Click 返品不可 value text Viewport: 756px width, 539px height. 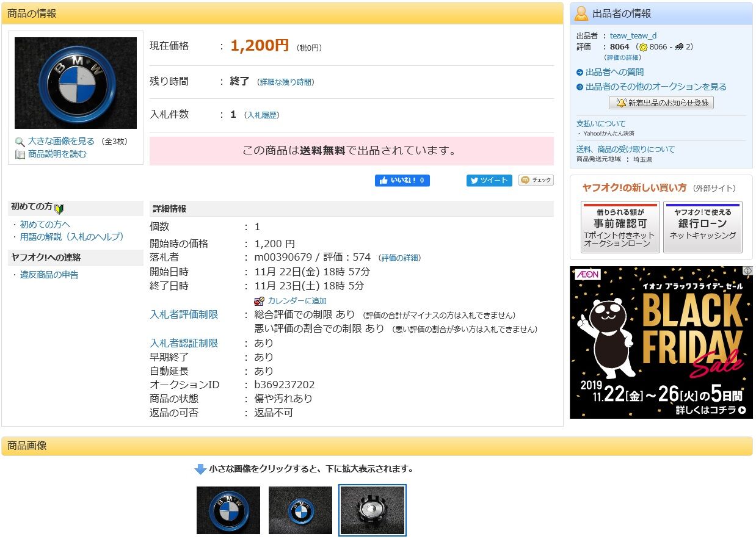(x=274, y=413)
